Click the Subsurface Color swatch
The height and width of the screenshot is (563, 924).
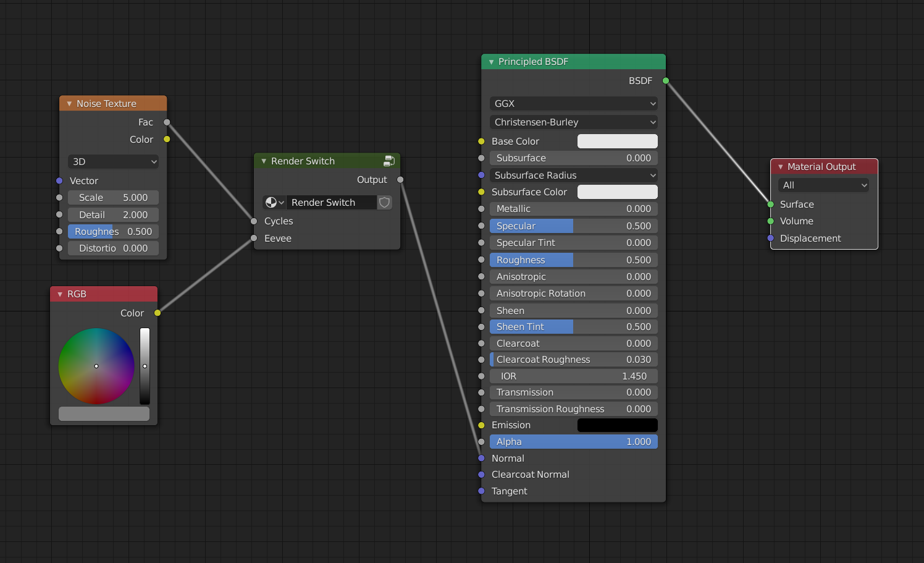pyautogui.click(x=618, y=192)
